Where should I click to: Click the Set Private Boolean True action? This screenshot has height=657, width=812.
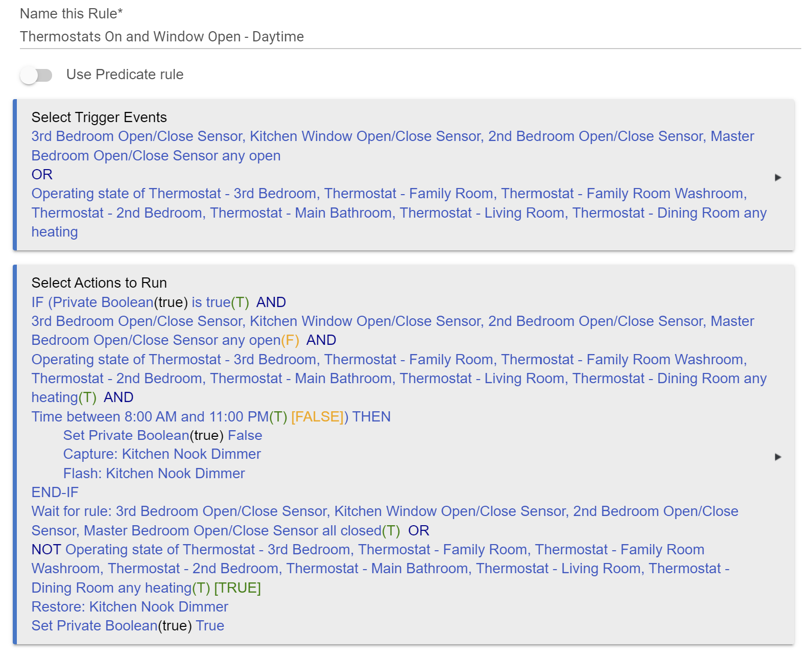pos(128,626)
